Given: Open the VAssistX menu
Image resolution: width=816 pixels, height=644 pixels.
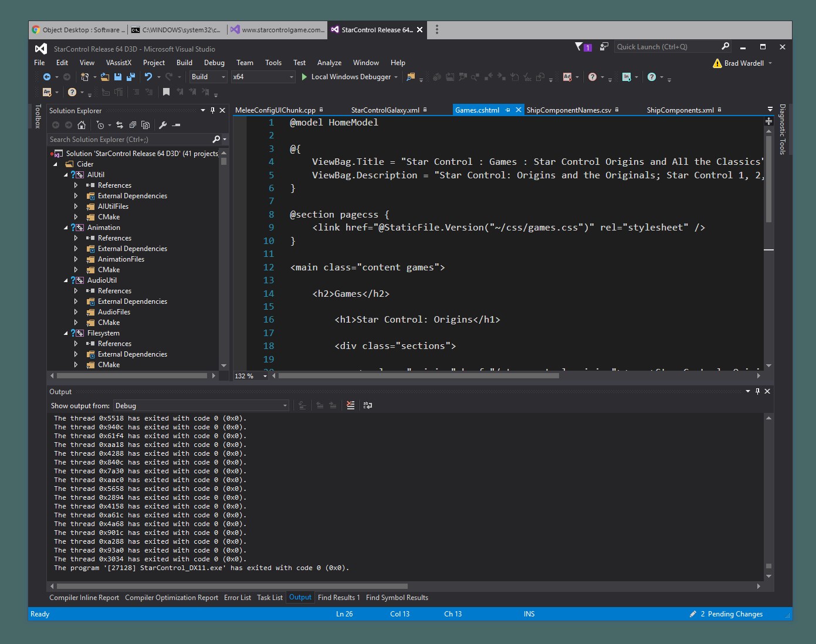Looking at the screenshot, I should 118,63.
